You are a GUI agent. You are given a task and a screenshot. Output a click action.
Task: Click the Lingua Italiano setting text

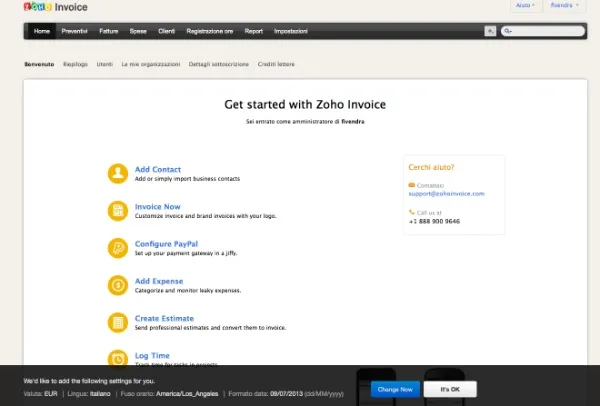pos(89,394)
